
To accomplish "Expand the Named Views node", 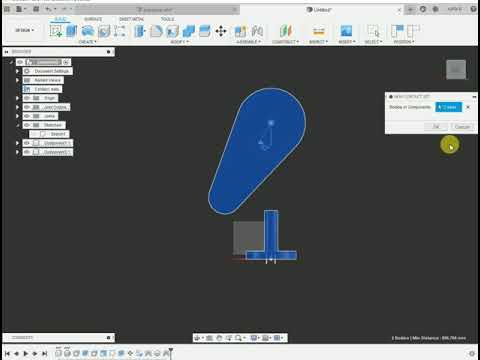I will point(17,80).
